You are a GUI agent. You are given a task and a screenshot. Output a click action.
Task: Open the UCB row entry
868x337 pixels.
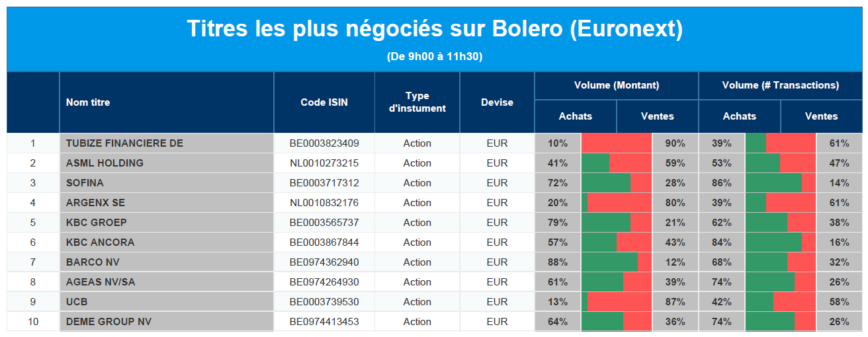(77, 302)
